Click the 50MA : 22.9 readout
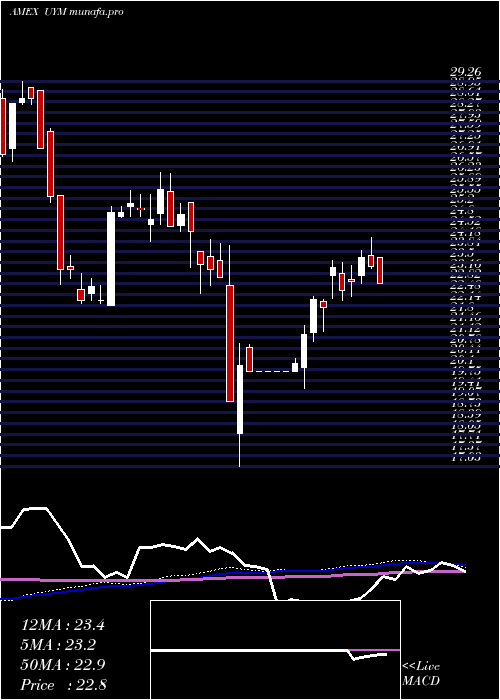The image size is (500, 700). coord(63,665)
